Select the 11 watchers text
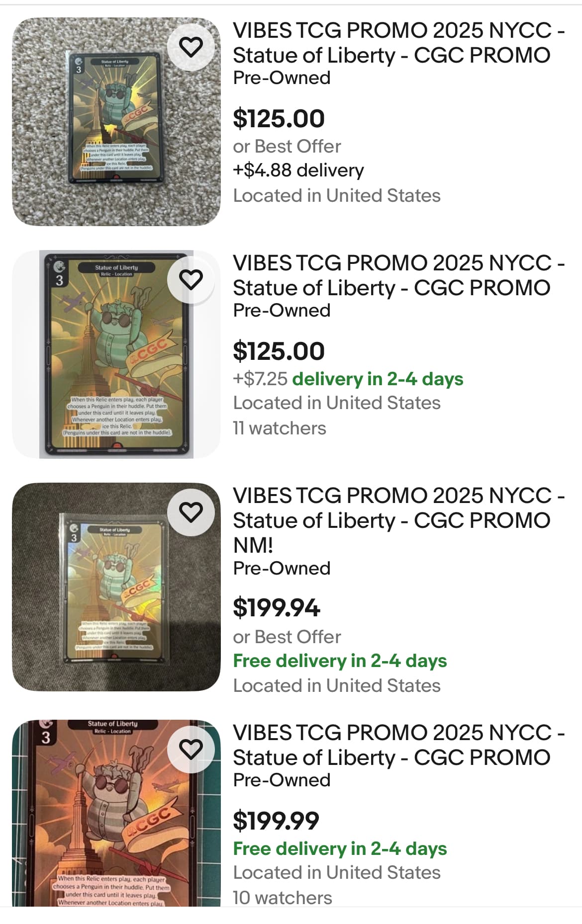Screen dimensions: 582x924 (280, 428)
